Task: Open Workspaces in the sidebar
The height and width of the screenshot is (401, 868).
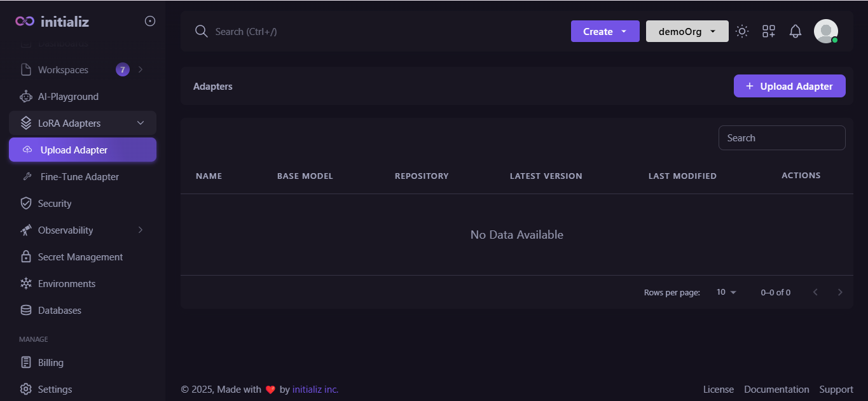Action: pos(83,70)
